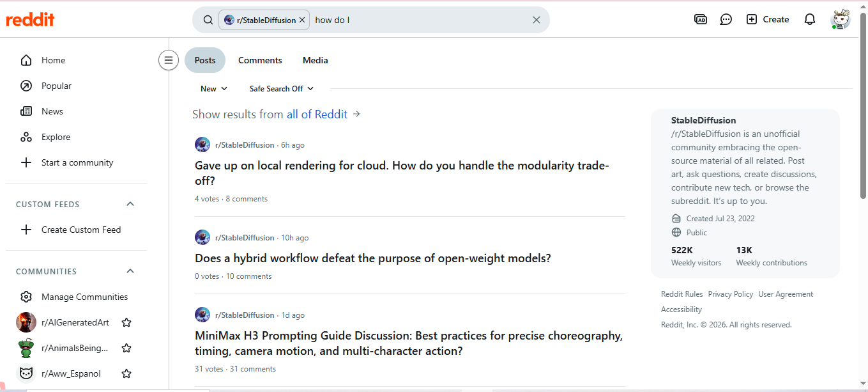Viewport: 868px width, 392px height.
Task: Click the search field containing 'how do I'
Action: pos(420,20)
